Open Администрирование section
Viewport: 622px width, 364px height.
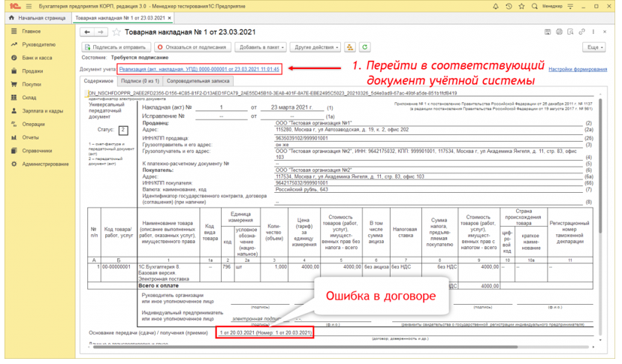[x=45, y=164]
